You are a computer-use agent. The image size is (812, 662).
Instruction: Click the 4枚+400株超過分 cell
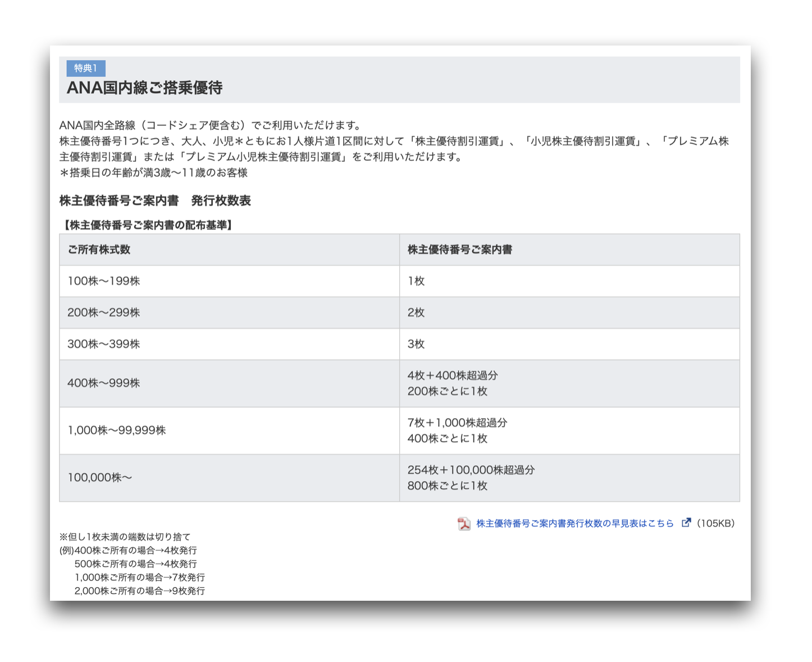pyautogui.click(x=569, y=383)
